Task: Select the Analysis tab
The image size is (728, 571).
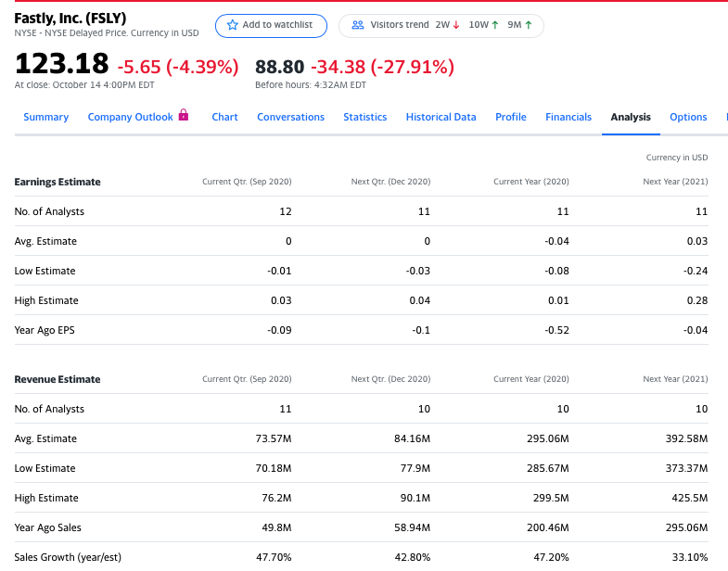Action: pos(631,117)
